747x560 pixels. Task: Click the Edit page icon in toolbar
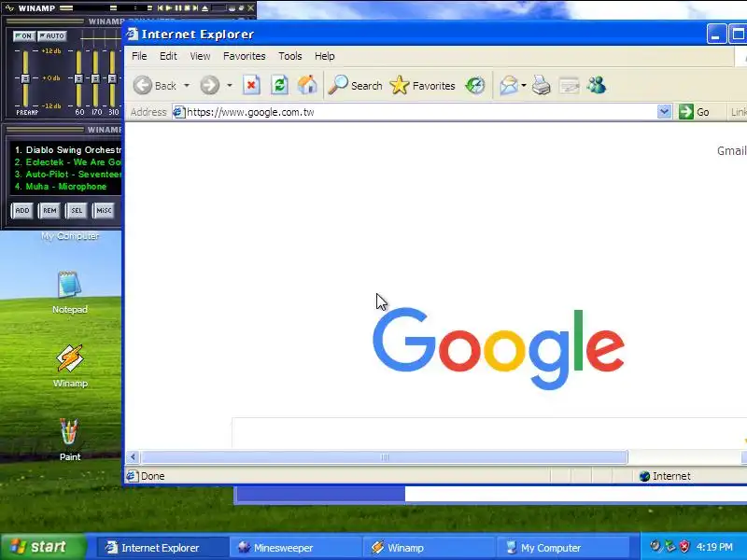click(569, 86)
